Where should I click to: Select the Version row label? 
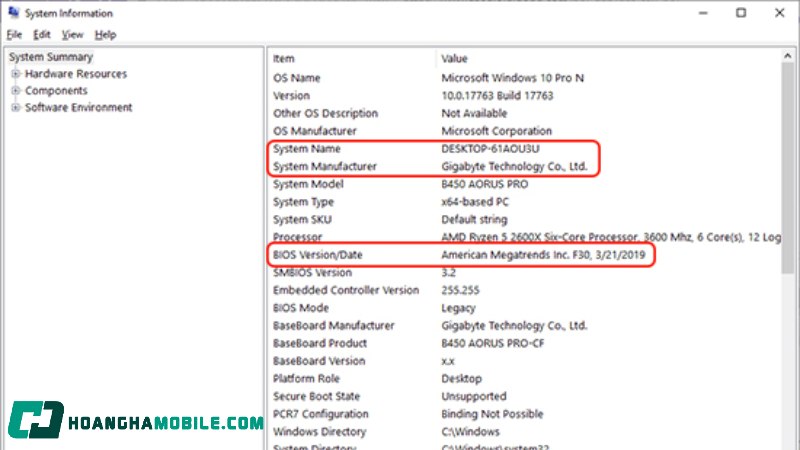point(291,96)
